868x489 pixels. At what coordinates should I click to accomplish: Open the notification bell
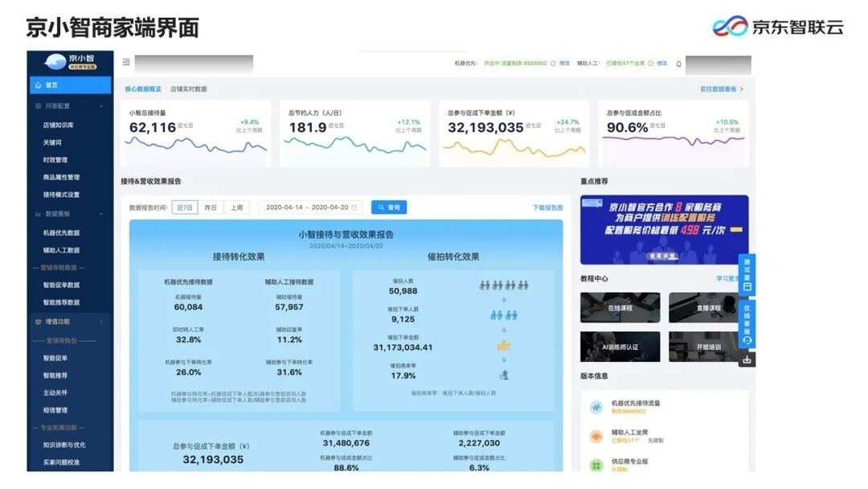tap(678, 64)
